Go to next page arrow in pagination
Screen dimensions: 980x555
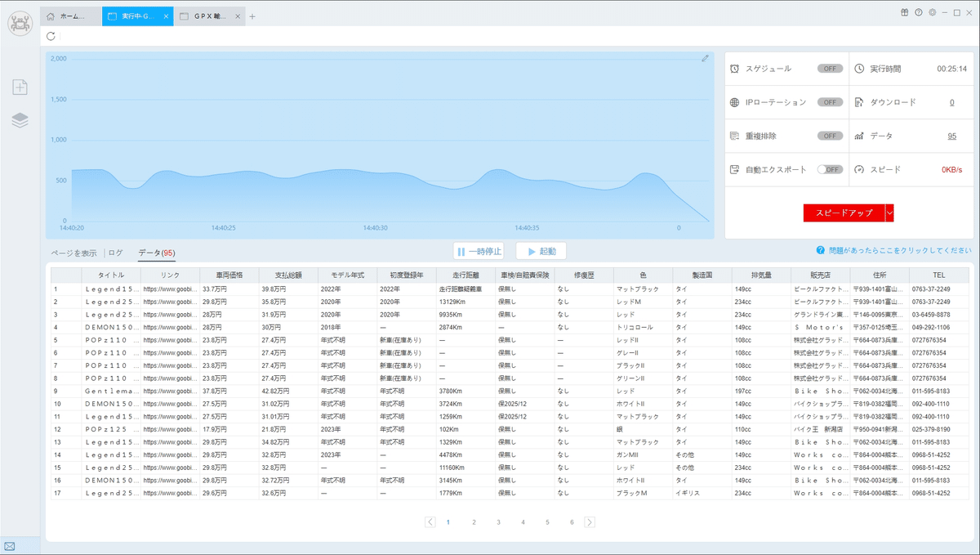590,521
